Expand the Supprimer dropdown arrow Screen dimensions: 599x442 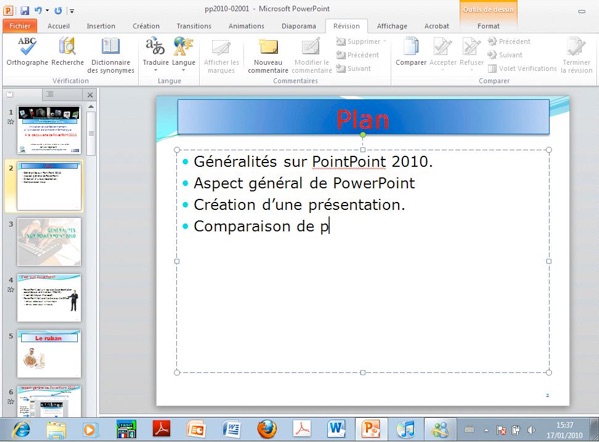[385, 42]
